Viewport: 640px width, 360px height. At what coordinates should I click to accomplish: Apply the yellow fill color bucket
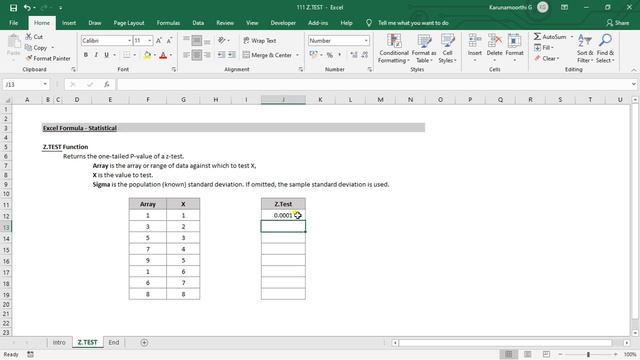(x=147, y=55)
